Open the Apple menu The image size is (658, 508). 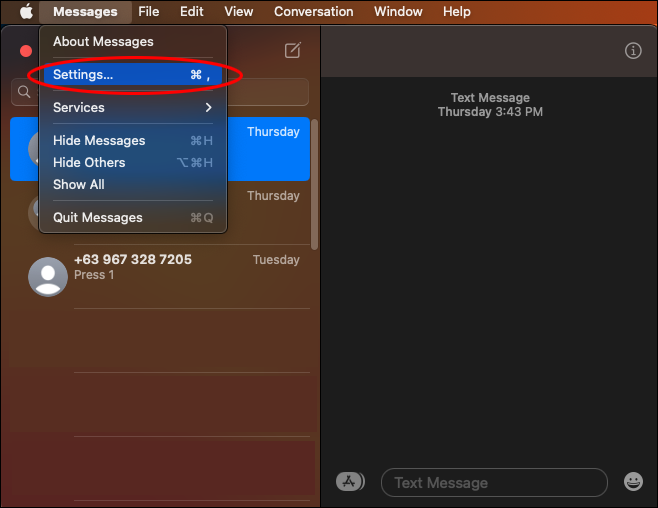[26, 11]
